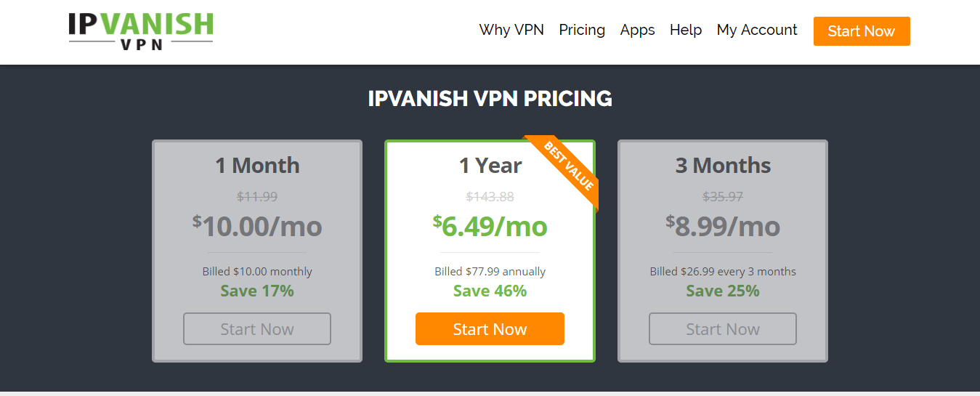Click the $8.99/mo price text
Viewport: 980px width, 396px height.
tap(723, 226)
